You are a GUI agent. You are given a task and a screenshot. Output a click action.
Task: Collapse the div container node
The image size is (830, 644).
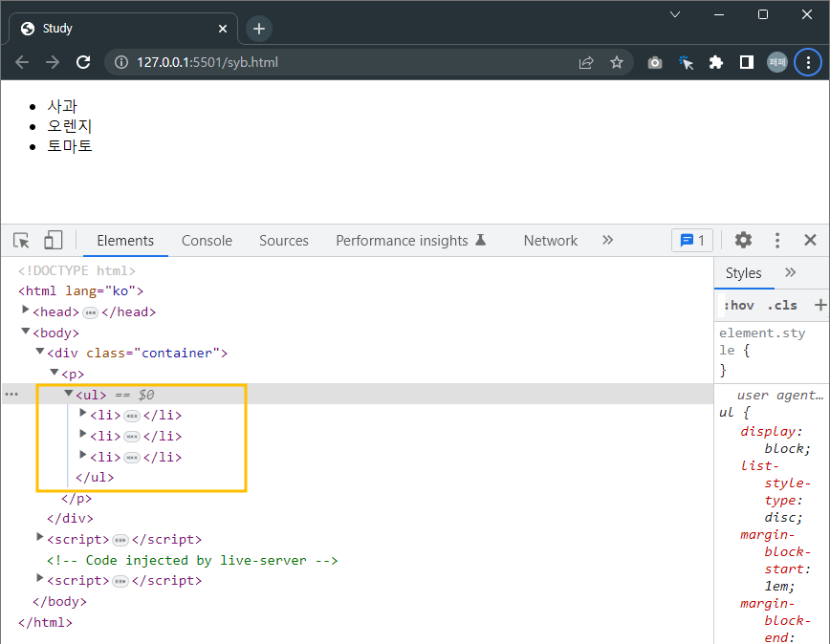pos(40,351)
